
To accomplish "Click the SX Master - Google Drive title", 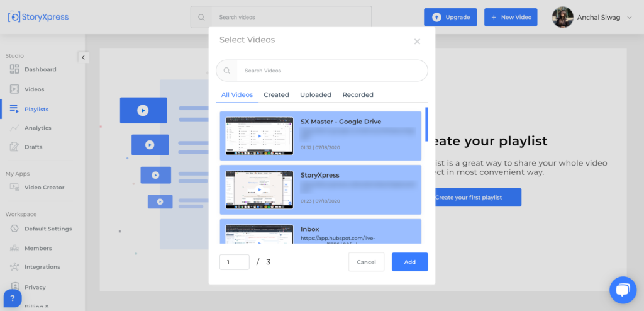I will (x=341, y=122).
